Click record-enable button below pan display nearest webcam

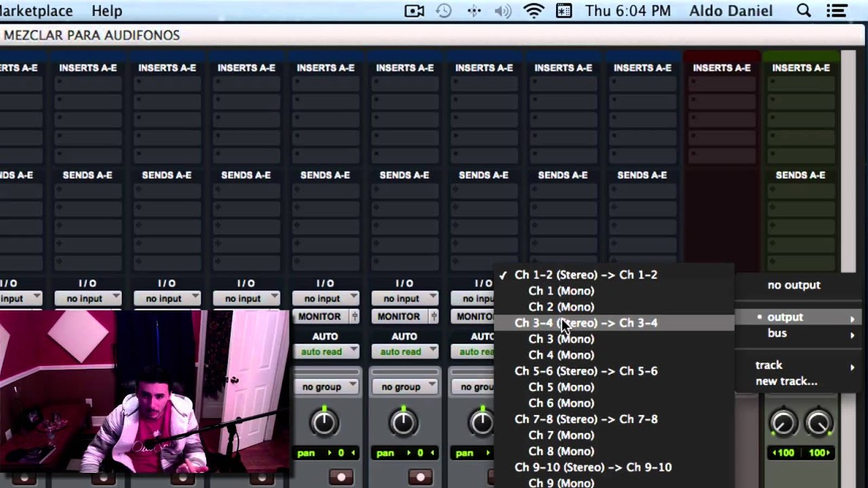click(341, 477)
